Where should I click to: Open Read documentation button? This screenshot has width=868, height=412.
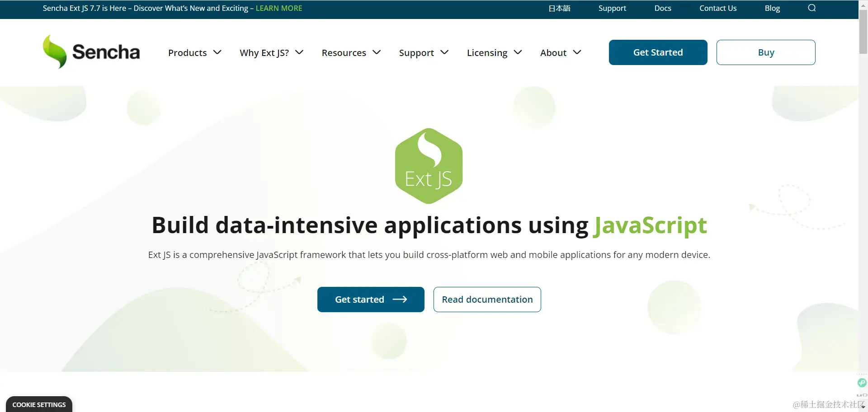[487, 300]
